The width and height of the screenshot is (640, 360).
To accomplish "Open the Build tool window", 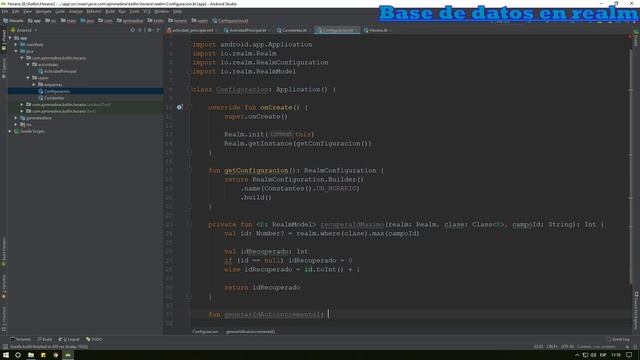I will [x=45, y=339].
